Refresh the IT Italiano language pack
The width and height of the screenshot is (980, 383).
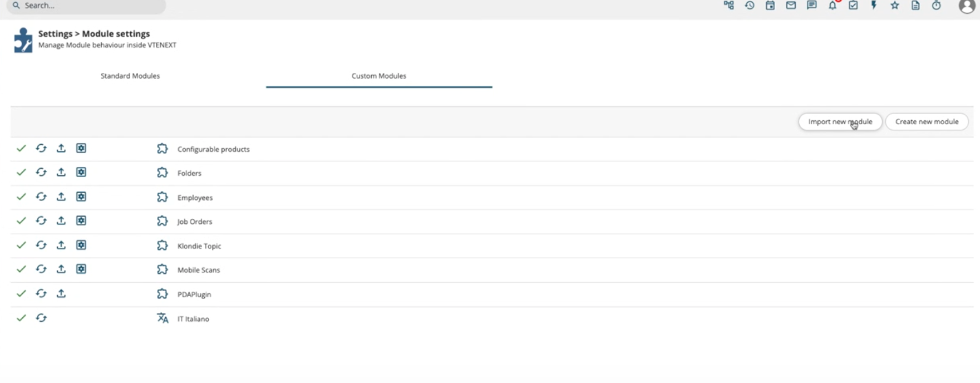pos(41,318)
